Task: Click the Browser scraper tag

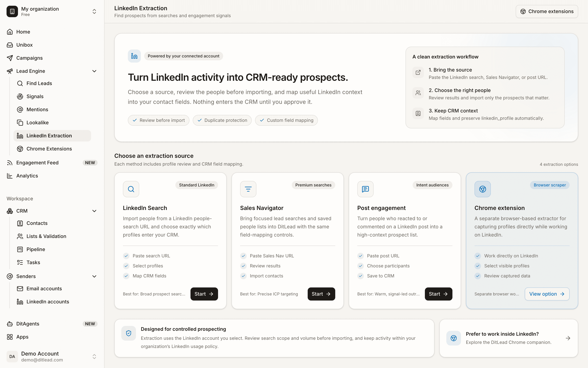Action: click(x=550, y=185)
